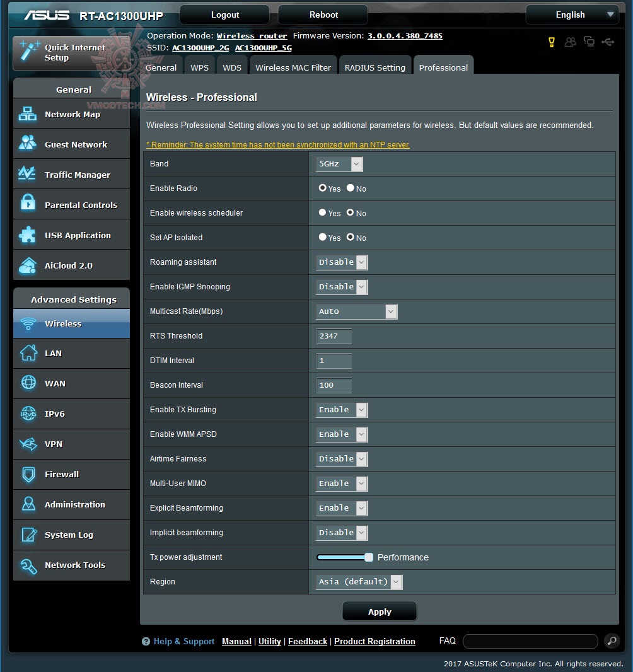633x672 pixels.
Task: Click the ASUS logo
Action: pyautogui.click(x=46, y=15)
